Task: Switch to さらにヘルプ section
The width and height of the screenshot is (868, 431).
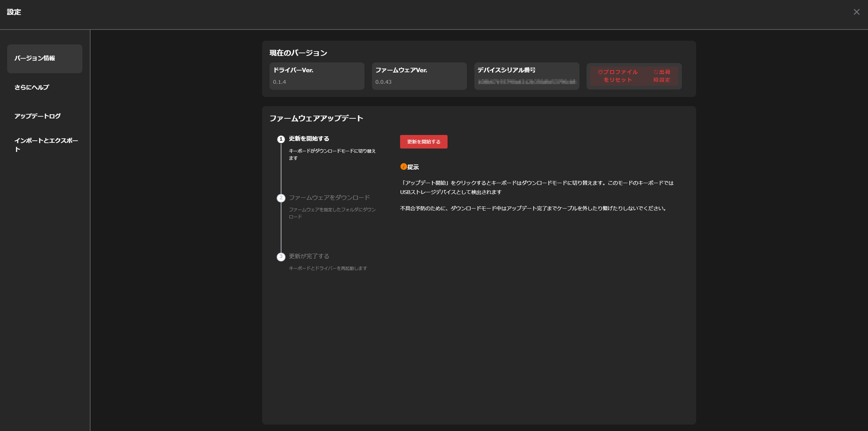Action: (x=32, y=87)
